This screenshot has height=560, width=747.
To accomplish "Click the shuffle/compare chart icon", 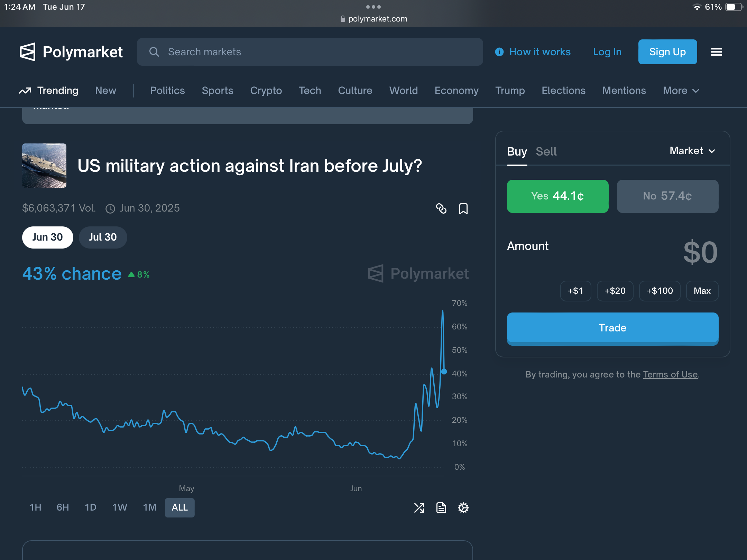I will point(419,508).
